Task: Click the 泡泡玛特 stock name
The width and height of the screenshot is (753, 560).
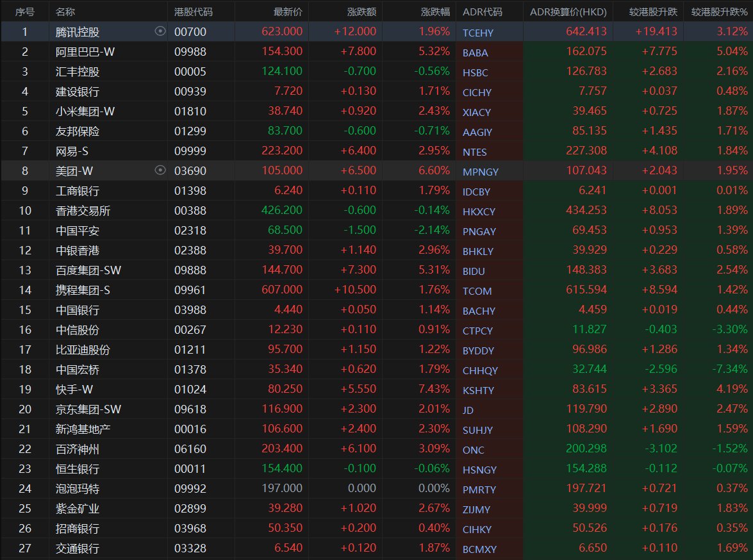Action: click(x=78, y=489)
